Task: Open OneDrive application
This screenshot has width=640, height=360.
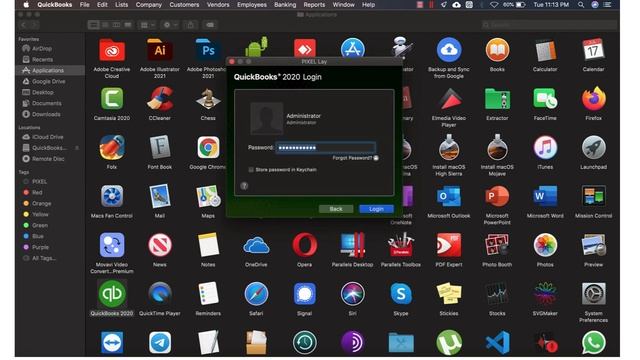Action: point(256,246)
